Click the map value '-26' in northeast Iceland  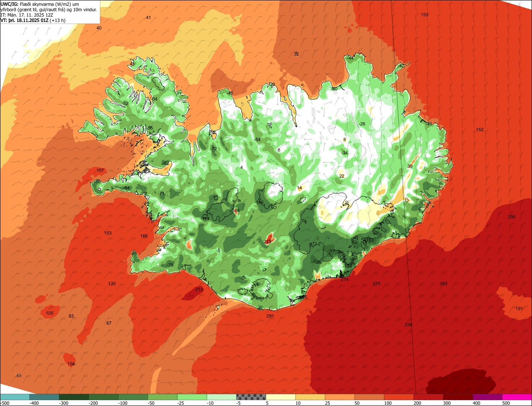(362, 124)
